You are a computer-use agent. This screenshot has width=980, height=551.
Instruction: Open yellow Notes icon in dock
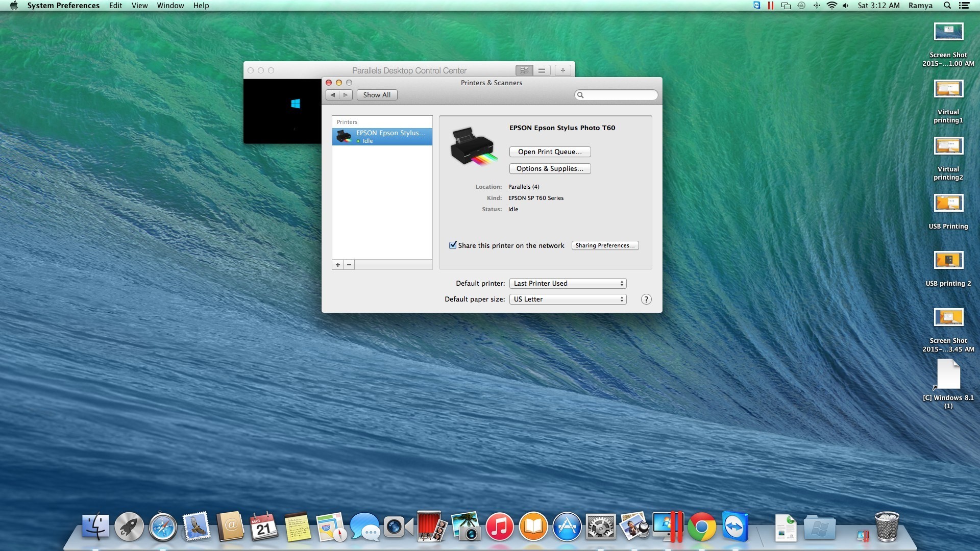298,527
